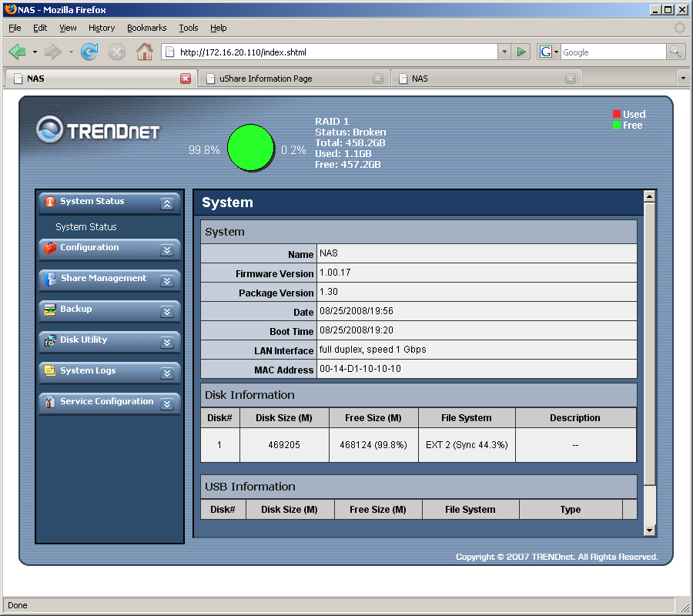The image size is (693, 616).
Task: Expand the Configuration section
Action: [166, 250]
